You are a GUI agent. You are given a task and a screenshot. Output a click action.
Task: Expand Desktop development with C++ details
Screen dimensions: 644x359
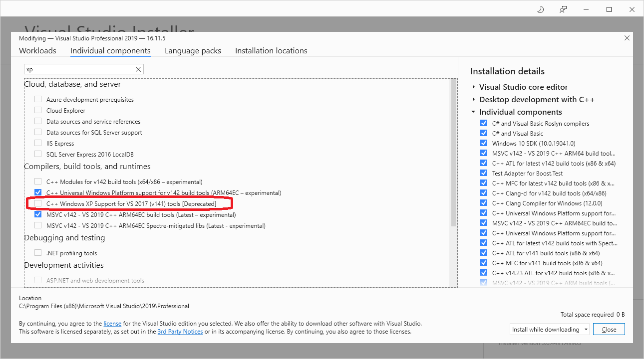point(473,99)
